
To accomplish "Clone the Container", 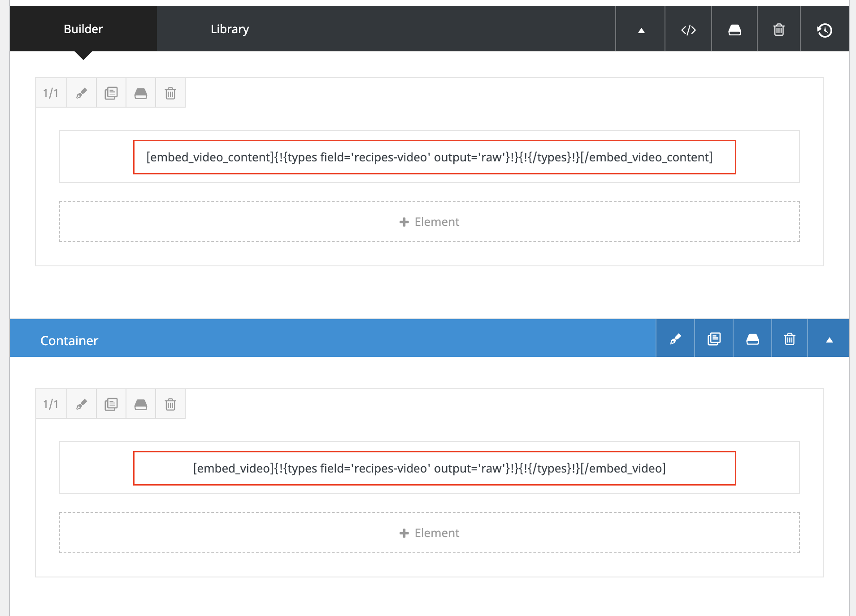I will pyautogui.click(x=714, y=339).
